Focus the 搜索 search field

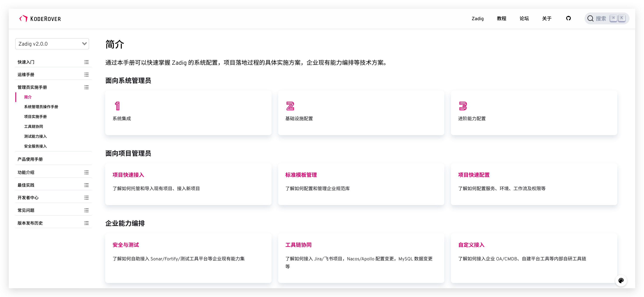click(x=607, y=18)
